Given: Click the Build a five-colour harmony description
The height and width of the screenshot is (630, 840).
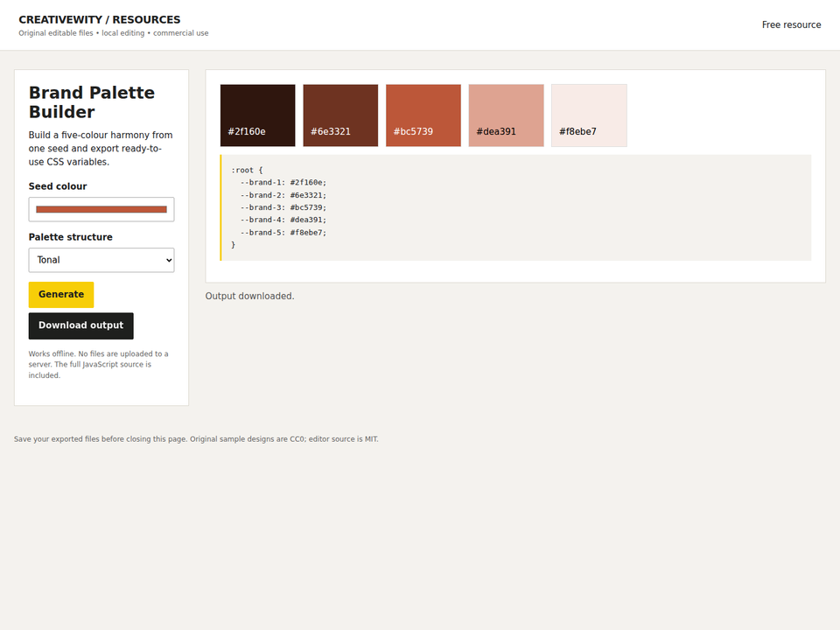Looking at the screenshot, I should 101,149.
